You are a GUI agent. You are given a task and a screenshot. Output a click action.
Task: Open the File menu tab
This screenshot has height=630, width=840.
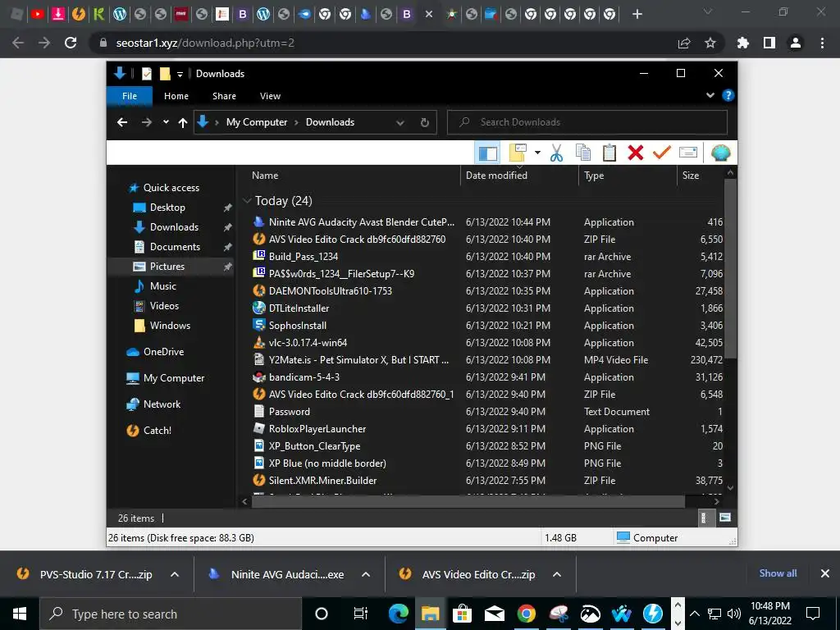(x=130, y=96)
